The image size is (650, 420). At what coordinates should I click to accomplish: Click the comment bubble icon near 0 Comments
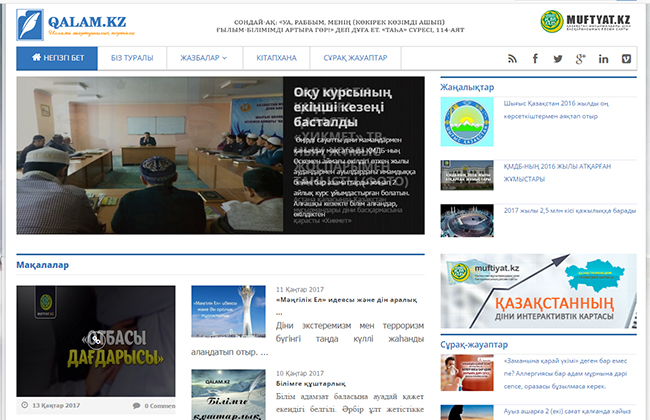(136, 405)
